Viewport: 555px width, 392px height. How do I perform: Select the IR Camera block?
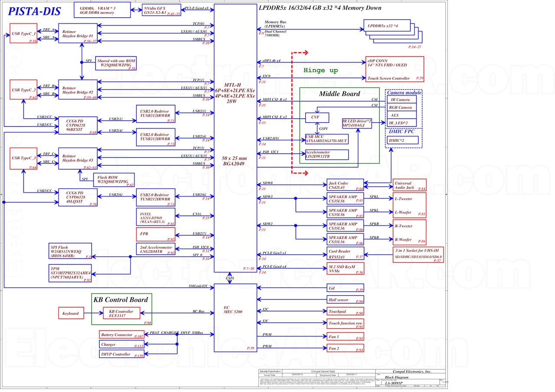pos(402,100)
